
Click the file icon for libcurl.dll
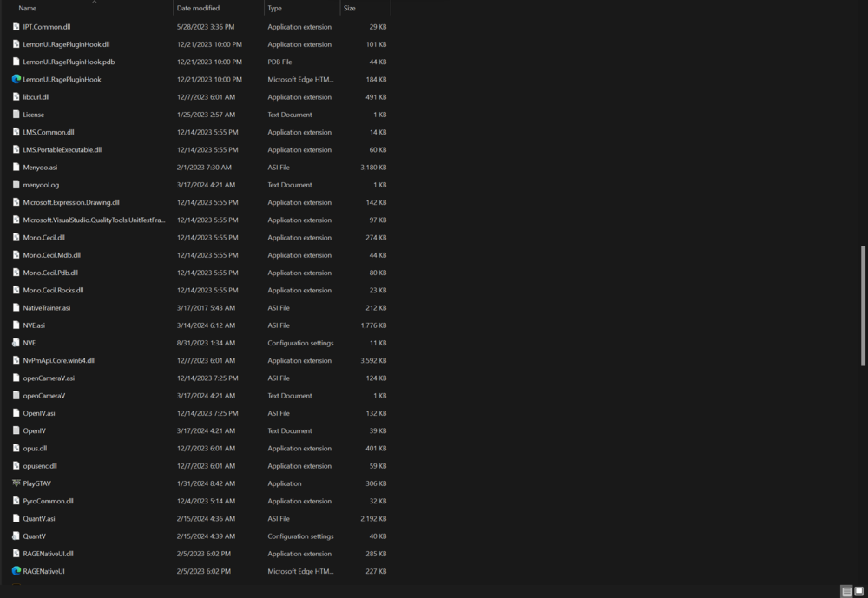[16, 97]
